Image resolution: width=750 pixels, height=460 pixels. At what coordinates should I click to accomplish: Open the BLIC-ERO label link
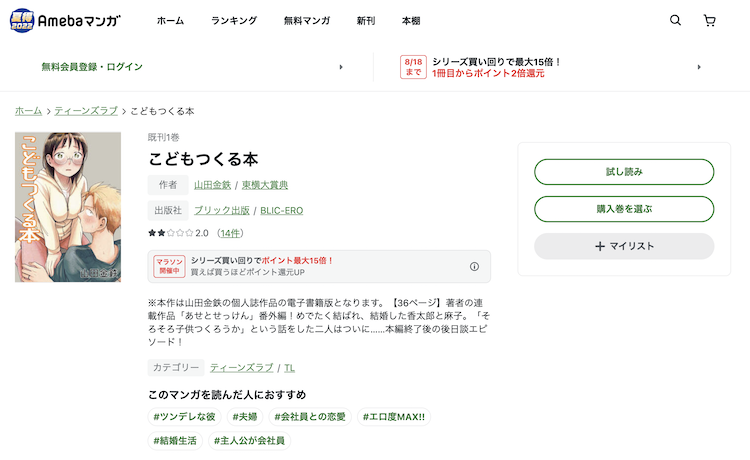[x=282, y=210]
